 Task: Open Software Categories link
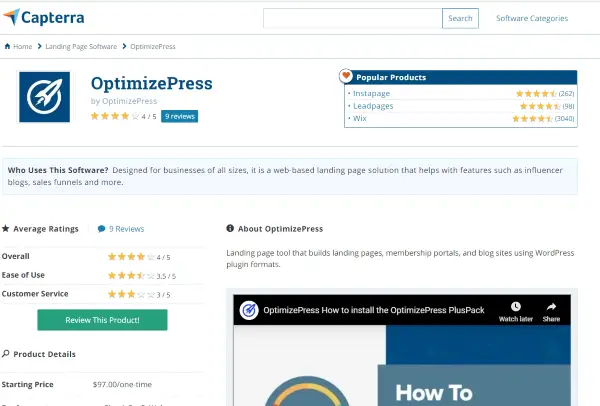click(532, 18)
